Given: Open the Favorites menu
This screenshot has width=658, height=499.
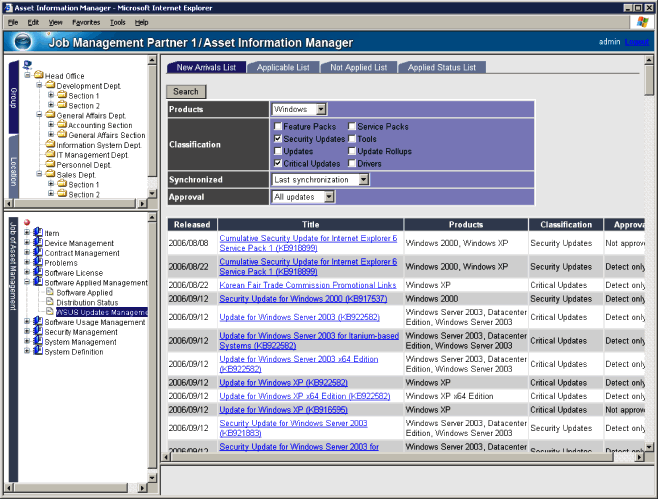Looking at the screenshot, I should click(x=86, y=21).
